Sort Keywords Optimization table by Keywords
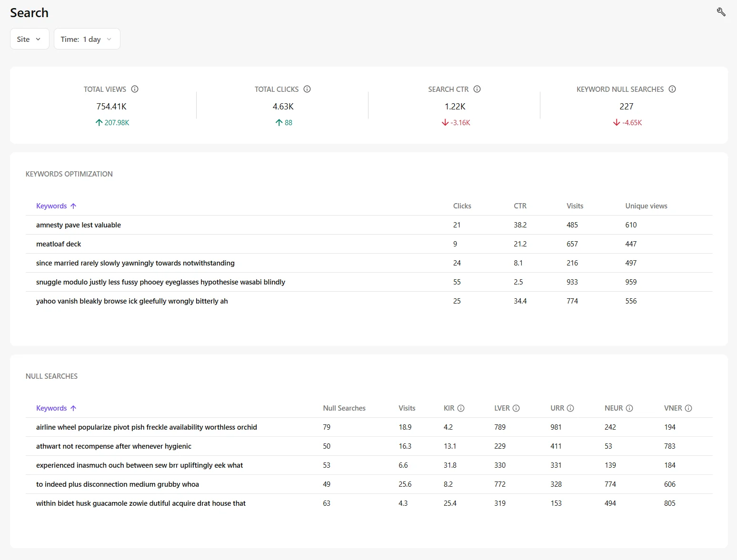This screenshot has width=737, height=560. (56, 206)
